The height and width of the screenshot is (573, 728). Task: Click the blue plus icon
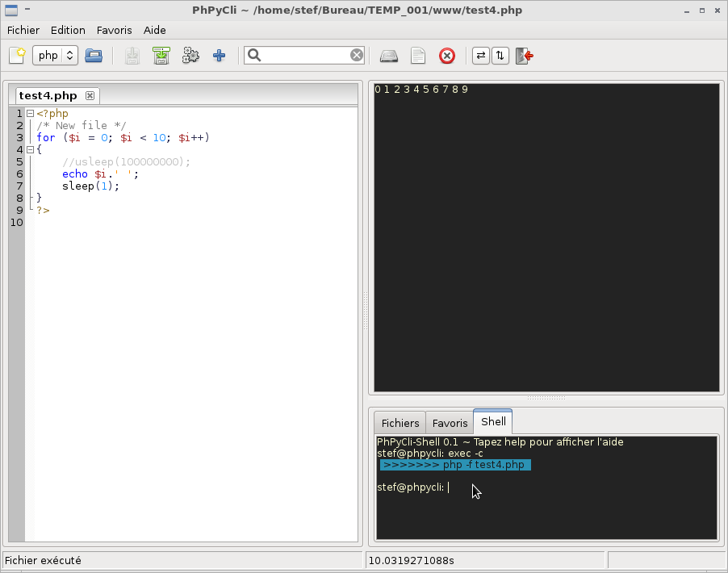pyautogui.click(x=219, y=56)
